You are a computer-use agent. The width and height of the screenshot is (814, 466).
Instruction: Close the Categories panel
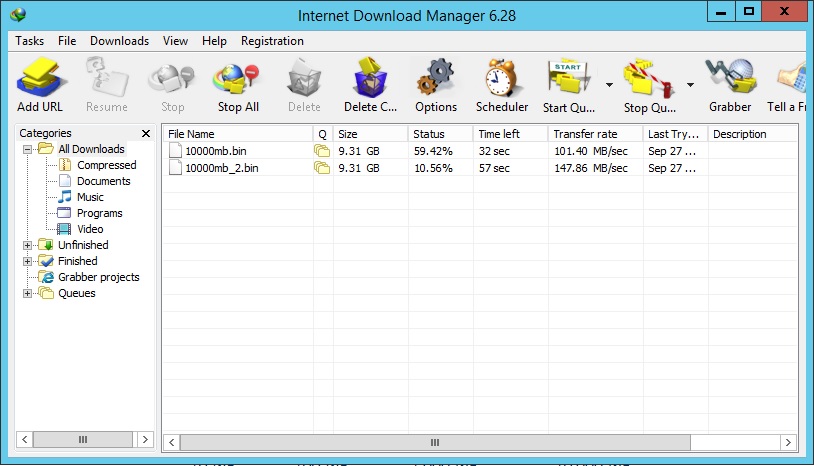click(146, 133)
